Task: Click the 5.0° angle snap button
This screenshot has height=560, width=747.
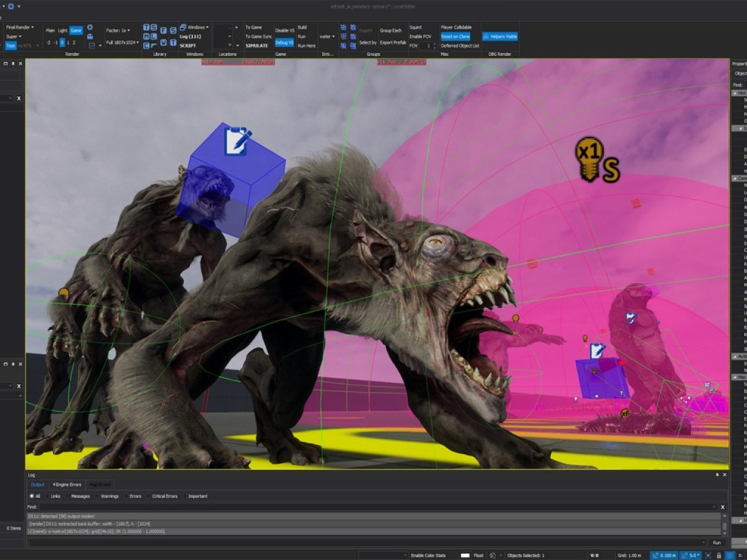Action: pyautogui.click(x=691, y=555)
